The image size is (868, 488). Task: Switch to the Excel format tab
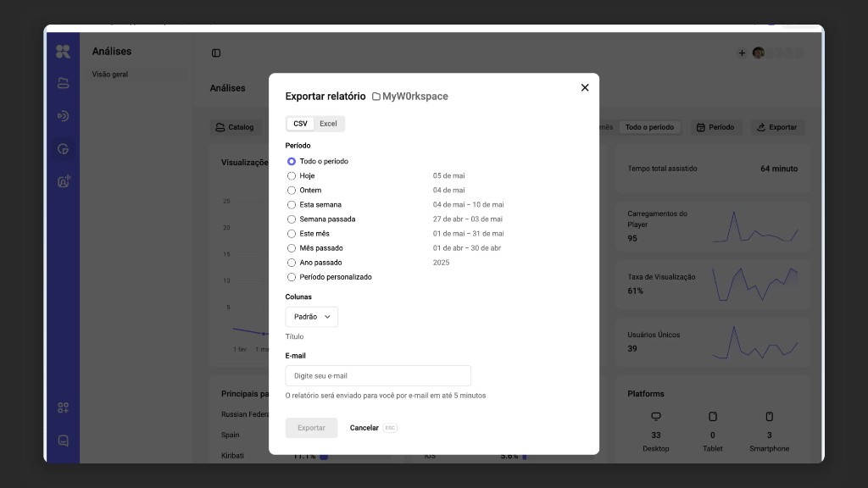[x=328, y=124]
